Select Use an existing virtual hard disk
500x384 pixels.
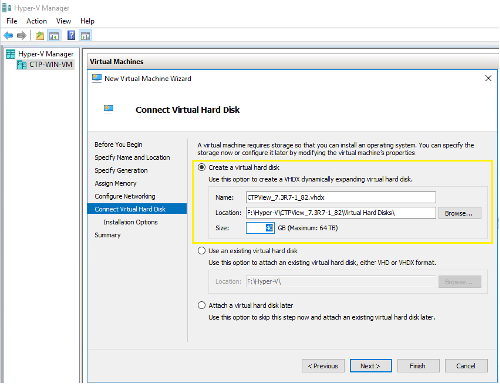coord(202,251)
